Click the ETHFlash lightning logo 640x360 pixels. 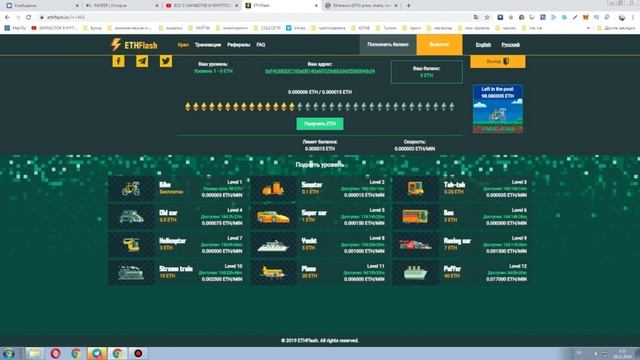(134, 44)
